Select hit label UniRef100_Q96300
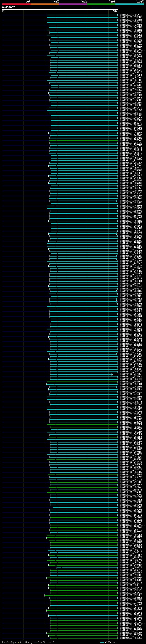 pyautogui.click(x=131, y=93)
